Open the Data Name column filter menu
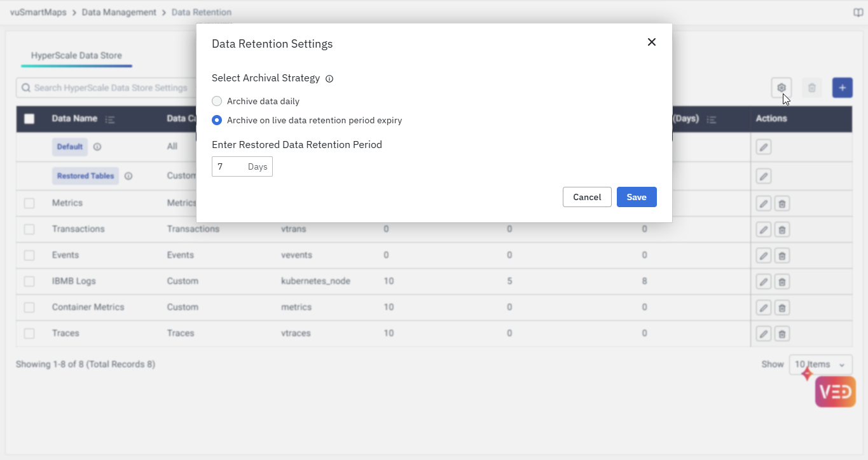 [109, 119]
